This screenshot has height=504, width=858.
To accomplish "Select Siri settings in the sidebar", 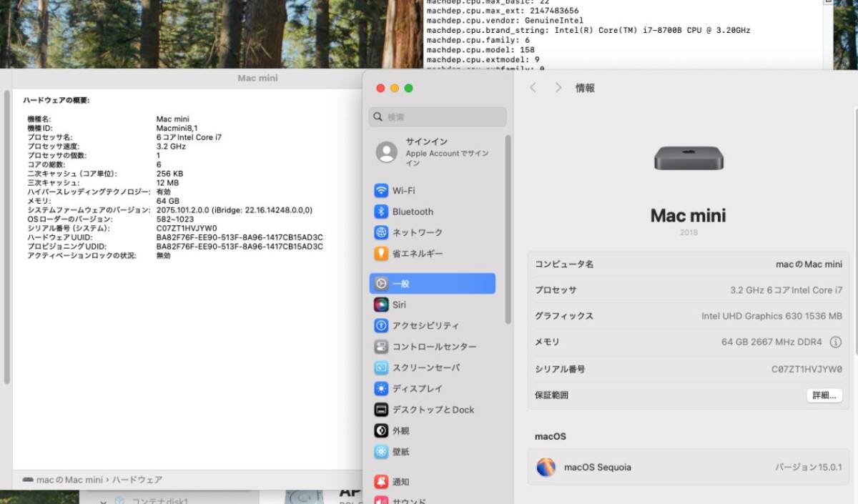I will point(399,304).
